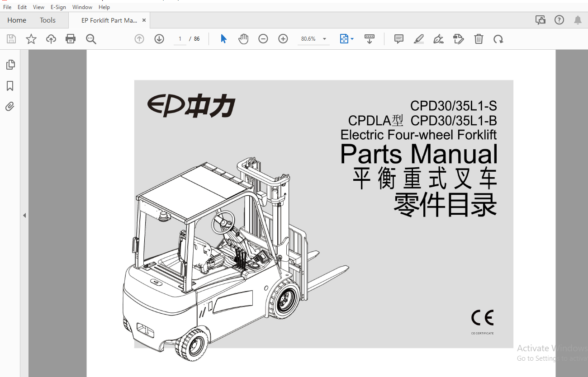Click the 'CPD30/35L1-S' model text

coord(453,106)
